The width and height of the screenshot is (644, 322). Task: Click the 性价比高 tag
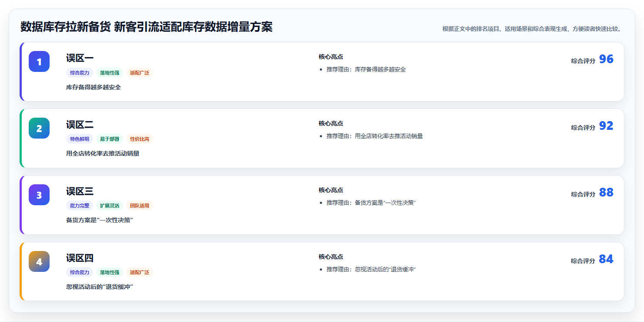[x=140, y=139]
